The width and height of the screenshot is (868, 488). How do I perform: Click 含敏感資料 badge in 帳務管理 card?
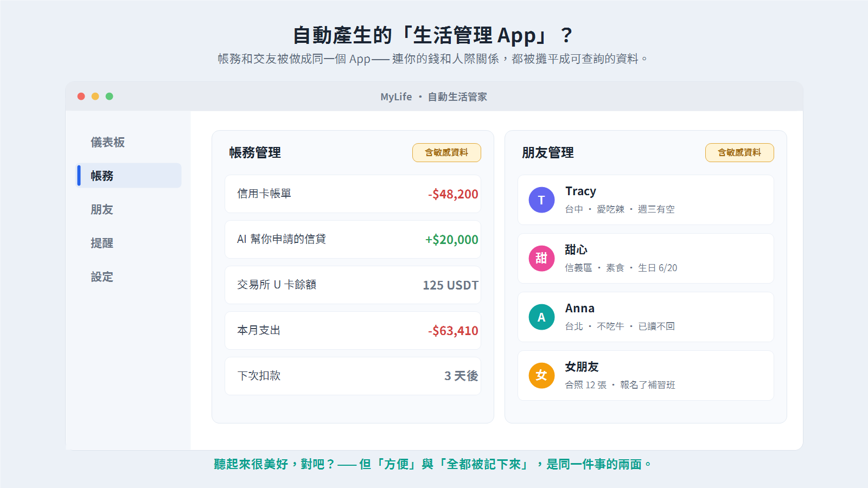click(446, 153)
